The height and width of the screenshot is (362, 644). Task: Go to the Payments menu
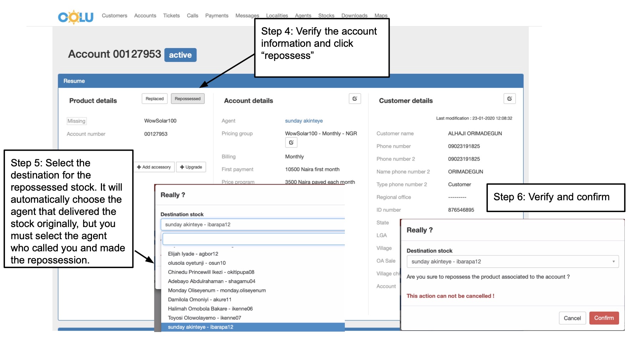216,16
